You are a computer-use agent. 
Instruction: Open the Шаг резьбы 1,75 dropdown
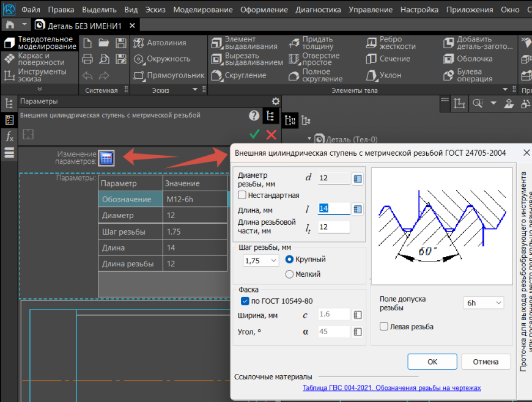pyautogui.click(x=260, y=260)
